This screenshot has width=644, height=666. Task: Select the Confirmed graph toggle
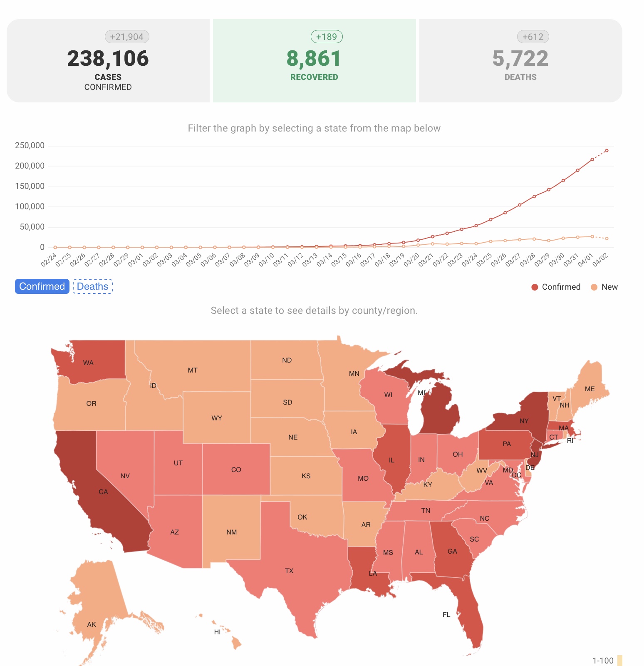tap(42, 286)
